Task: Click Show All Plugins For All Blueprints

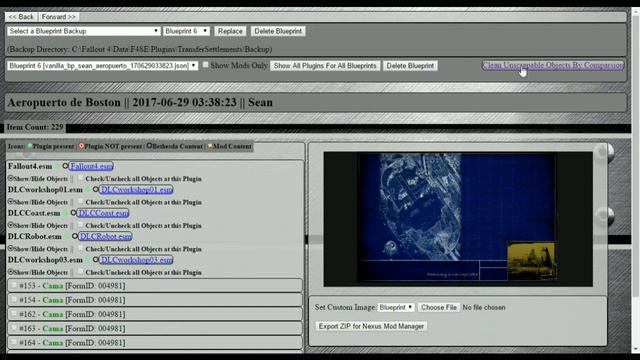Action: click(325, 66)
